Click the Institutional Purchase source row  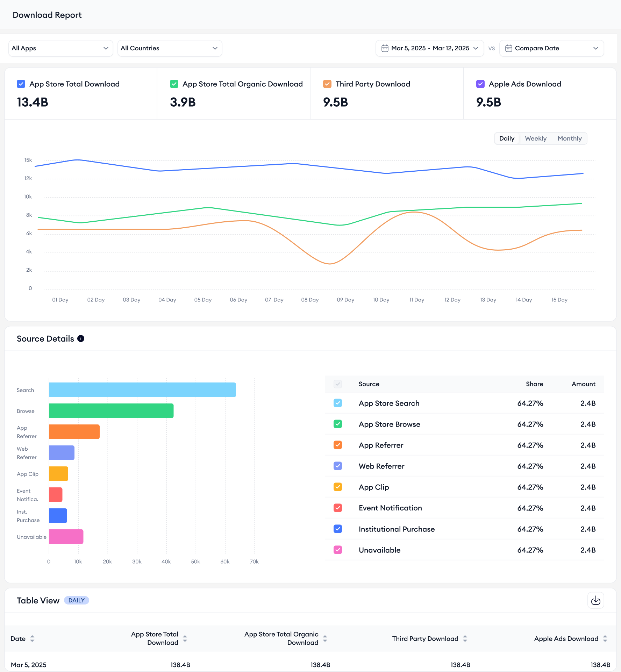pos(397,529)
